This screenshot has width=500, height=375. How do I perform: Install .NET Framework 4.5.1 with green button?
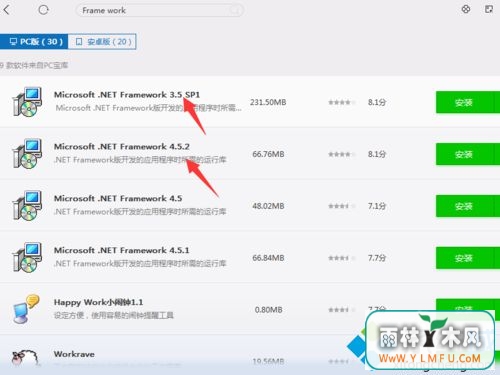tap(468, 258)
